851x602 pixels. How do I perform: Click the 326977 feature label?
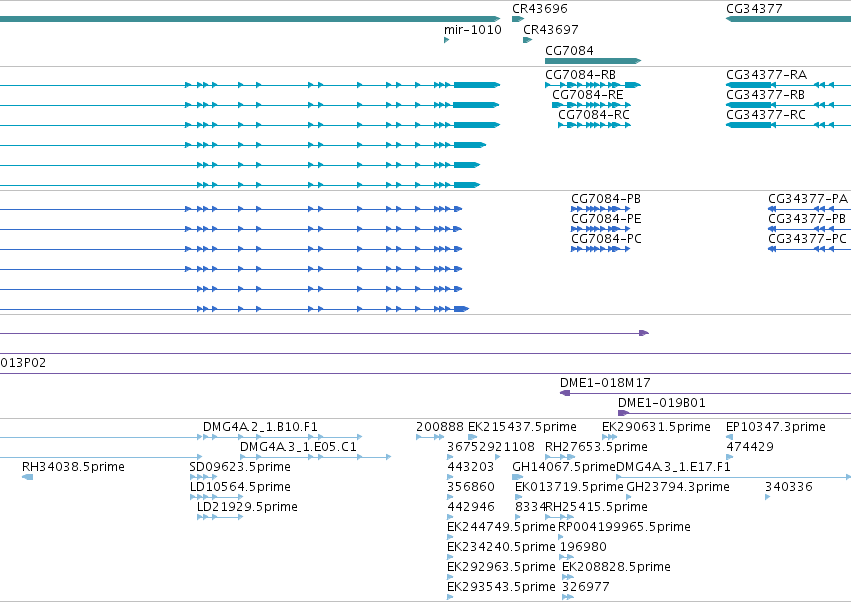pyautogui.click(x=586, y=588)
